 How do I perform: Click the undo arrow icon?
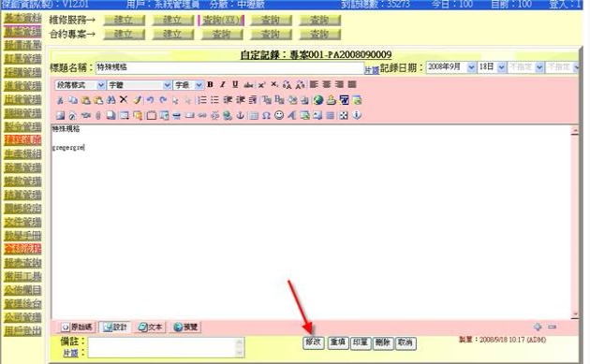tap(150, 100)
